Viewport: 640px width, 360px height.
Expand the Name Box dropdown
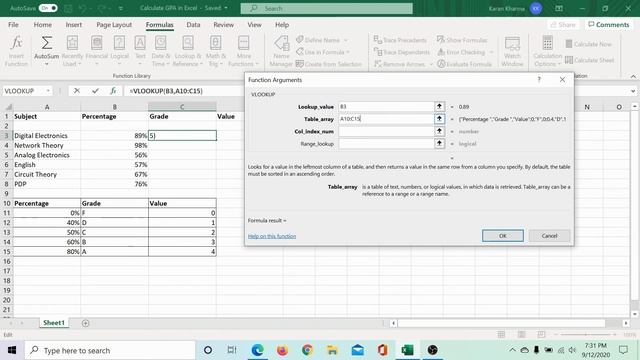click(48, 91)
